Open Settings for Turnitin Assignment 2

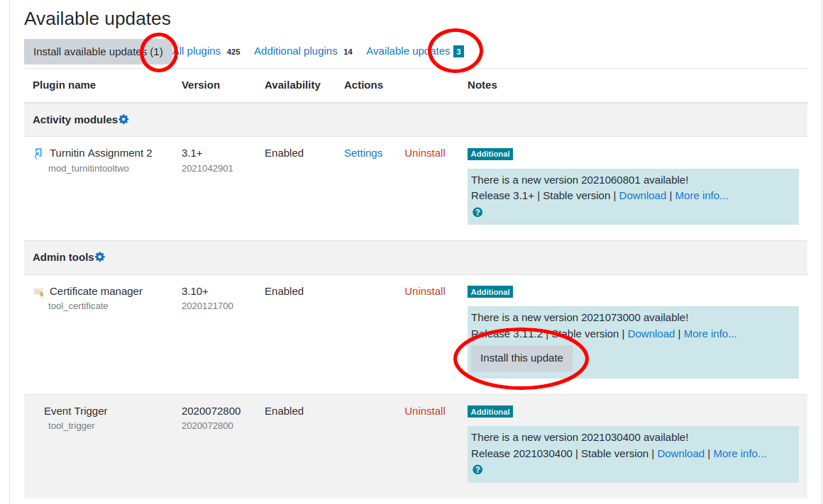(x=363, y=153)
